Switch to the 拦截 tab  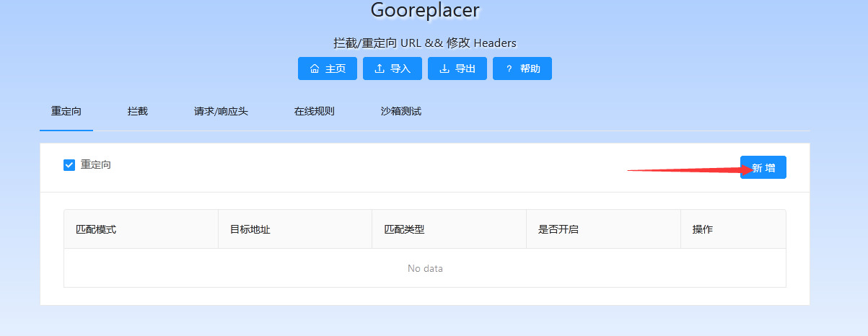138,112
